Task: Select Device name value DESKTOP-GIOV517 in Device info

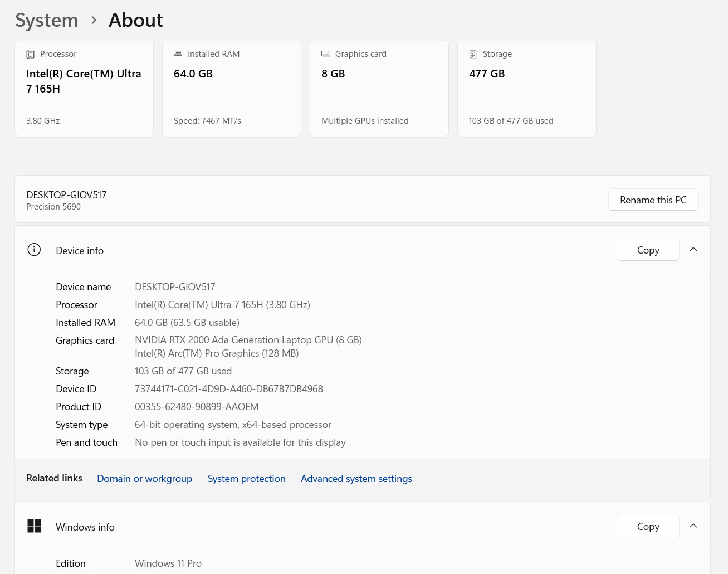Action: coord(175,287)
